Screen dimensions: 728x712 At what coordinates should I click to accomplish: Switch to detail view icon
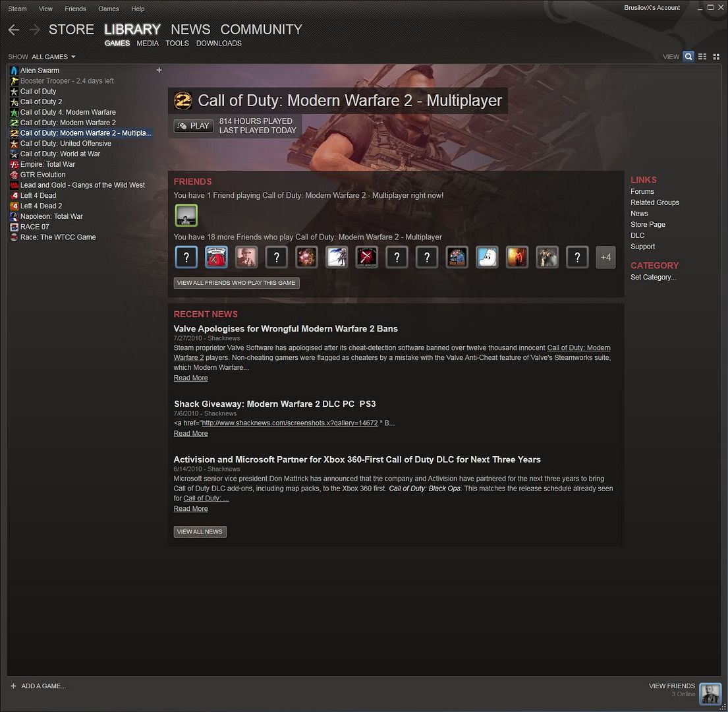(688, 57)
